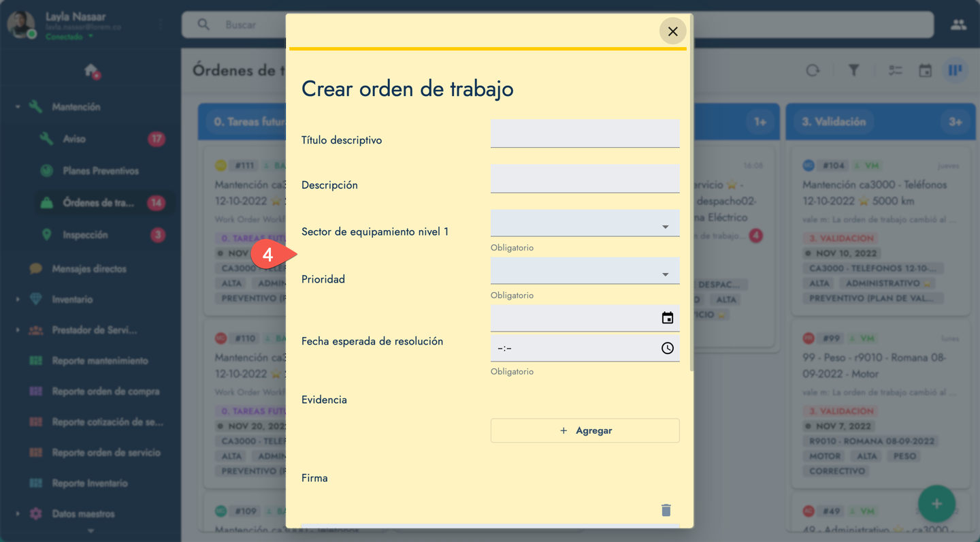Click the search magnifier icon
Viewport: 980px width, 542px height.
(203, 25)
